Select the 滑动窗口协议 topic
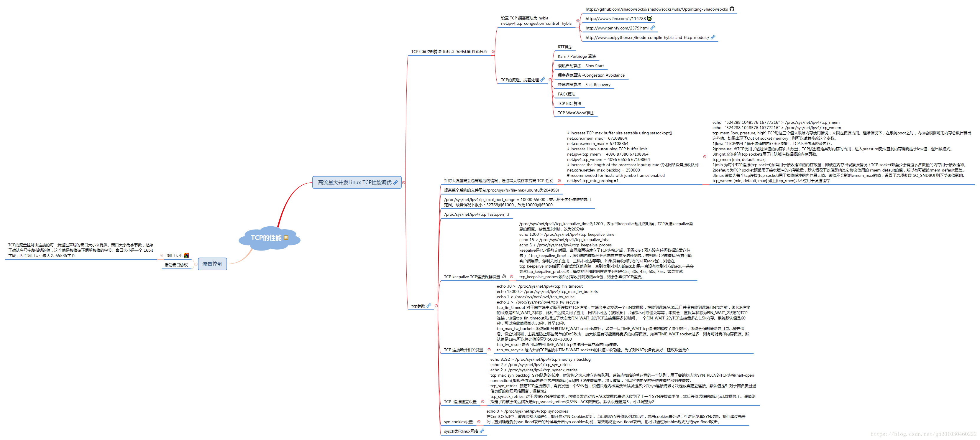Image resolution: width=980 pixels, height=440 pixels. click(176, 265)
